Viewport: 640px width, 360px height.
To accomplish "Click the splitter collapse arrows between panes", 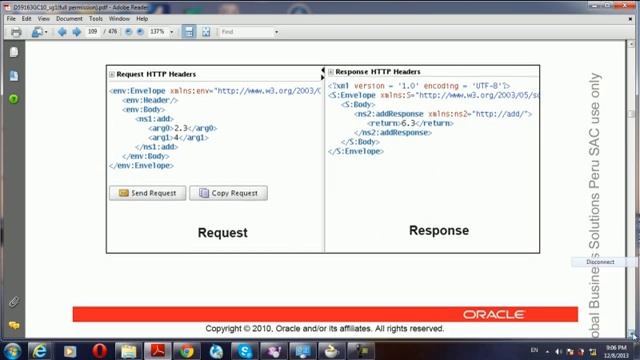I will coord(322,74).
